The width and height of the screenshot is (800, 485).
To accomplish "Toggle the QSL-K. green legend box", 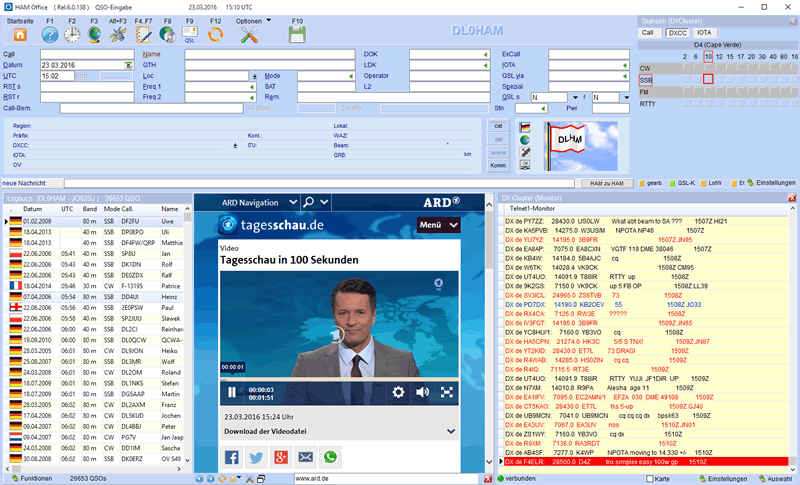I will point(672,184).
